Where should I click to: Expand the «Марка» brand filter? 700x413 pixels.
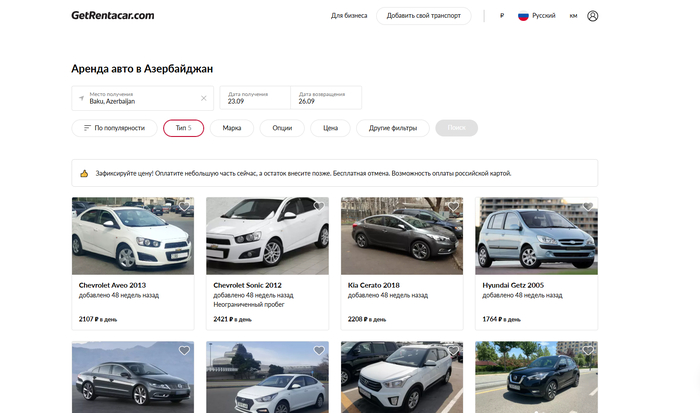[x=232, y=128]
